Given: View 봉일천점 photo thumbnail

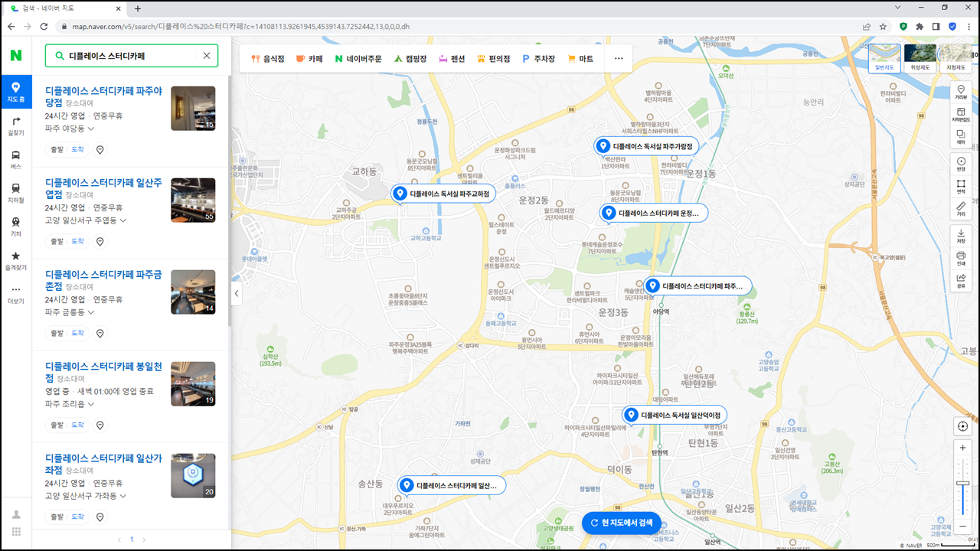Looking at the screenshot, I should pos(193,384).
